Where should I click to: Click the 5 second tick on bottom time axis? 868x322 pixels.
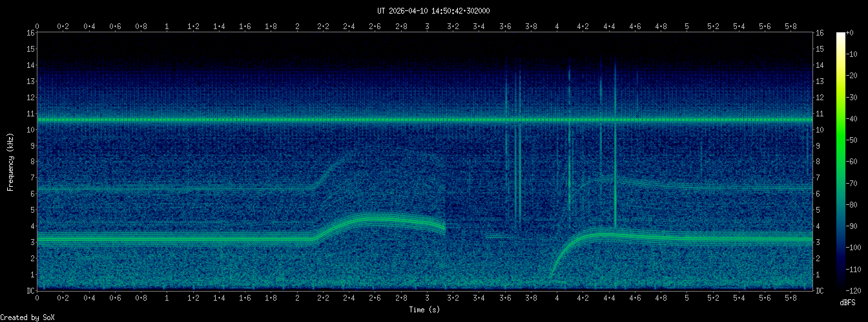687,298
